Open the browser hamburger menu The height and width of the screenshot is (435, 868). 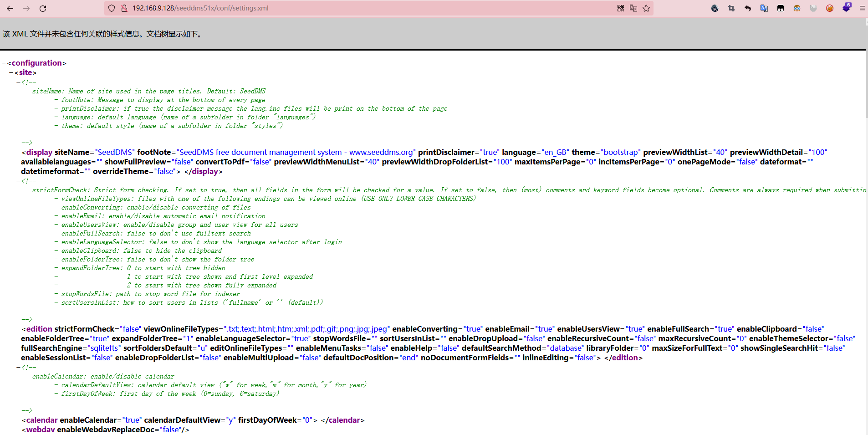(862, 8)
